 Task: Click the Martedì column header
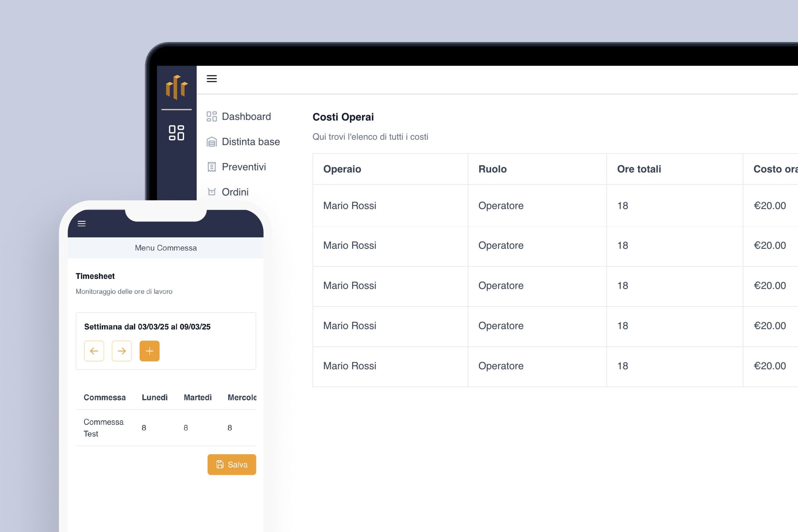click(198, 397)
